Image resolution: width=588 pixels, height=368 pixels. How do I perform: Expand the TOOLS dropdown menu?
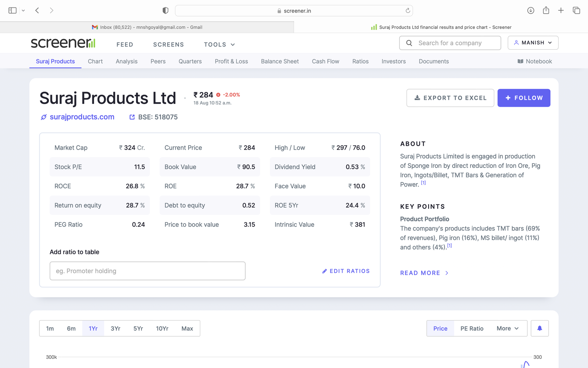pyautogui.click(x=219, y=45)
